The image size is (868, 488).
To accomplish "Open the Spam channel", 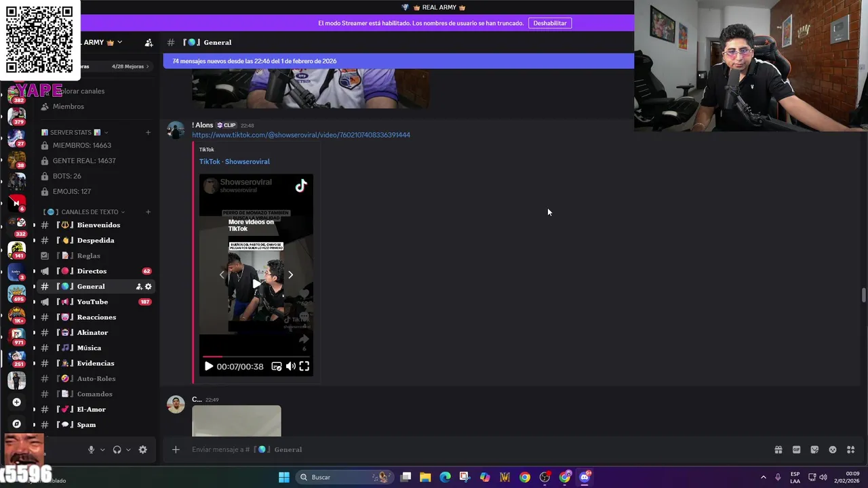I will (x=96, y=425).
